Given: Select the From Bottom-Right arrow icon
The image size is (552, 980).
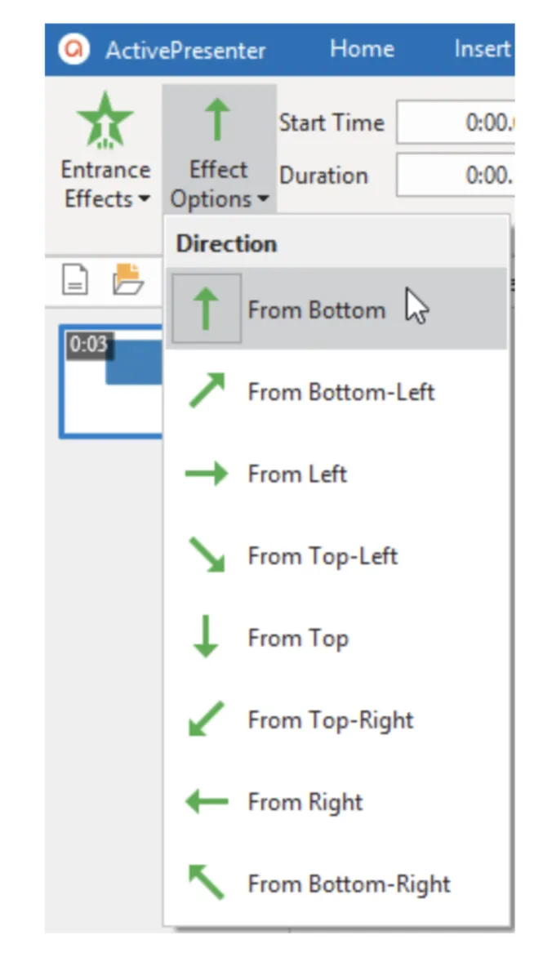Looking at the screenshot, I should coord(206,884).
